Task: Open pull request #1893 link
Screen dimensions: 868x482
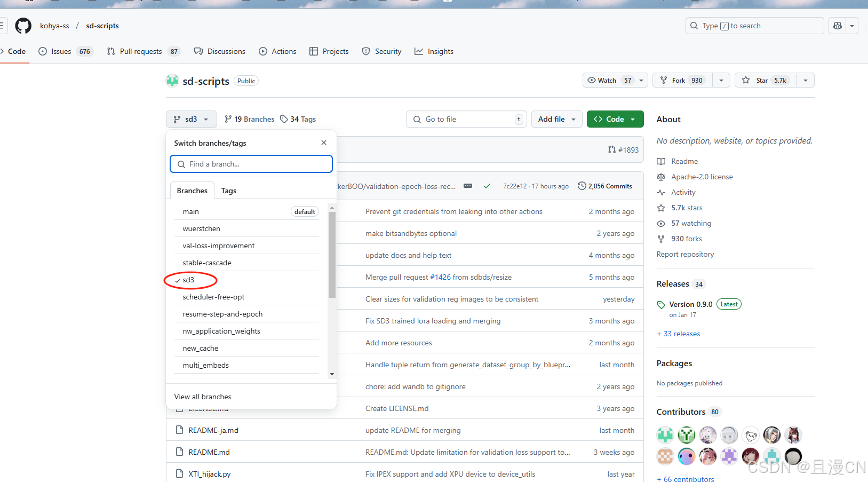Action: pos(623,150)
